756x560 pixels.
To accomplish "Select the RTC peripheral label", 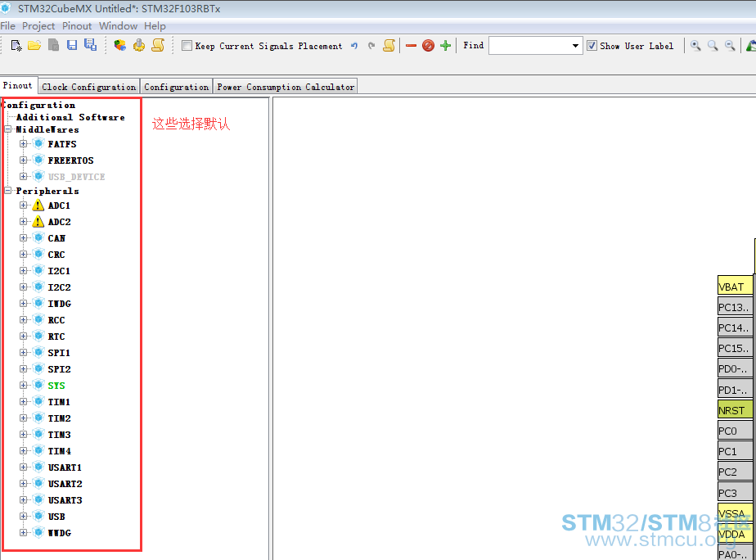I will coord(56,336).
